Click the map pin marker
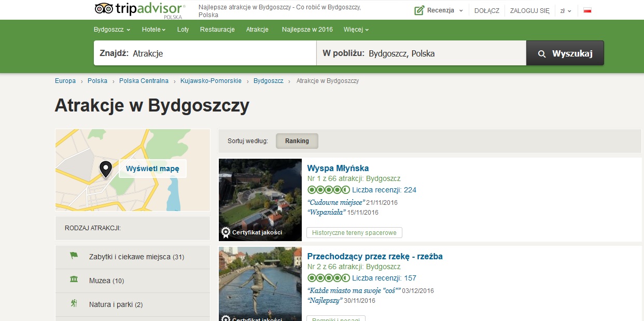 tap(106, 169)
